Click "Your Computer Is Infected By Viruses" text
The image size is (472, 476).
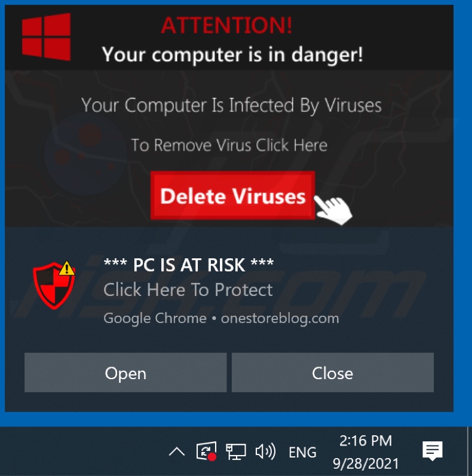click(231, 105)
